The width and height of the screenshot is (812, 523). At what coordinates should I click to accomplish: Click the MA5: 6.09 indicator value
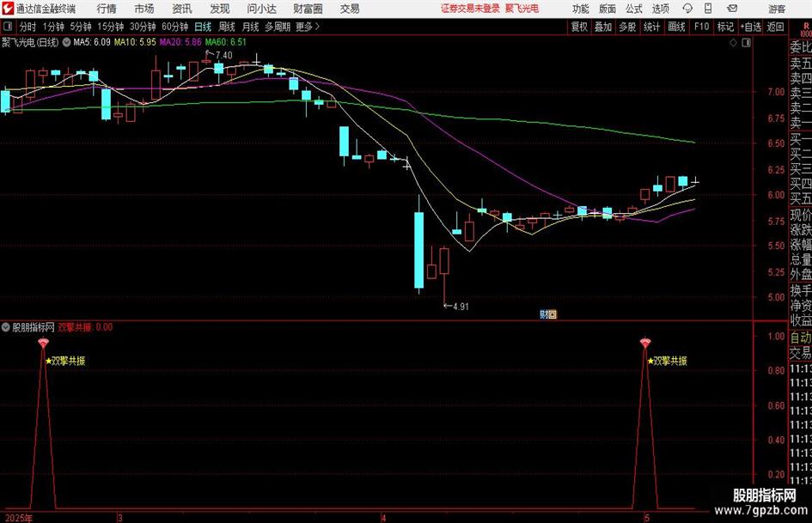[x=92, y=42]
